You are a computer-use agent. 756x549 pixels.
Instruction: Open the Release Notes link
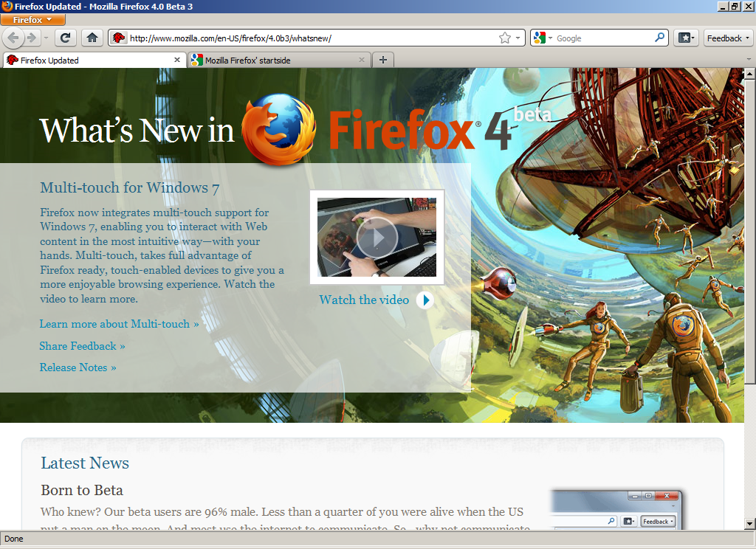pos(78,367)
